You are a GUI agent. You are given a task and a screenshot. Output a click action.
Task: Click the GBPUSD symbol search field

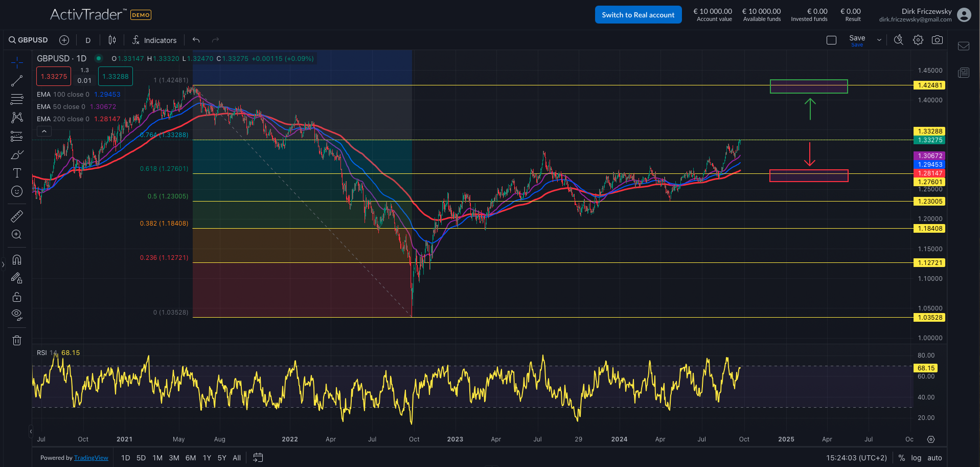coord(28,39)
